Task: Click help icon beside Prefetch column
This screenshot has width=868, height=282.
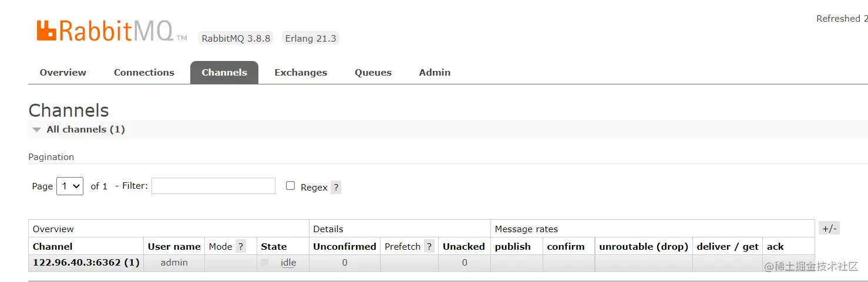Action: [429, 246]
